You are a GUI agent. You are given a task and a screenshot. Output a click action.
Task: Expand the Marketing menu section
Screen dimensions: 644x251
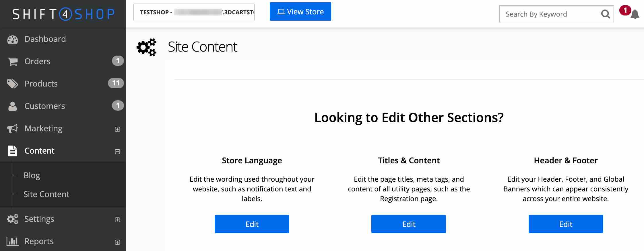tap(117, 129)
